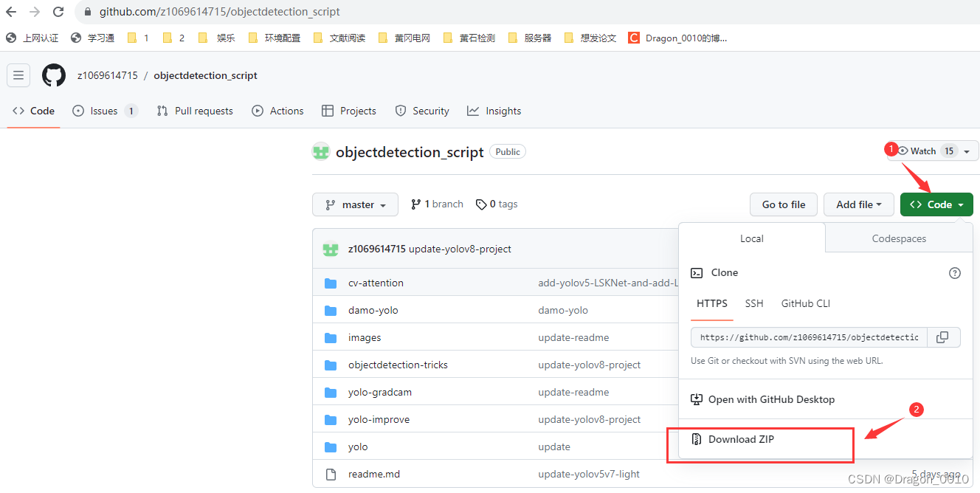Click the z1069614715 commit author name
This screenshot has width=980, height=493.
coord(377,249)
